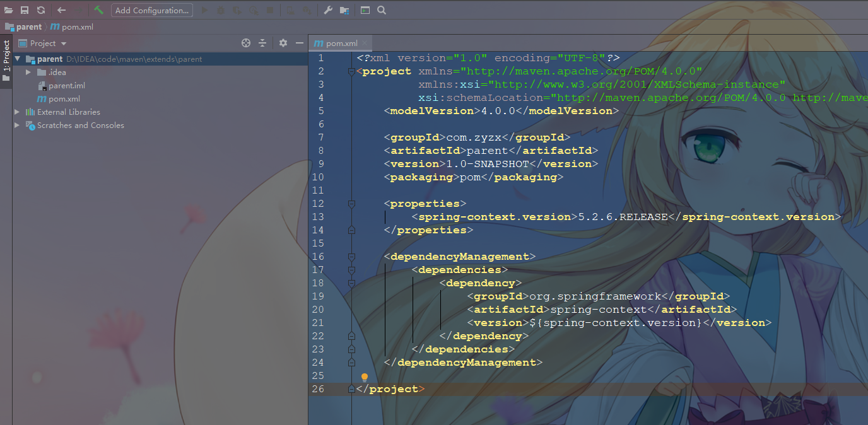
Task: Click the locate/scroll from source crosshair icon
Action: pos(246,43)
